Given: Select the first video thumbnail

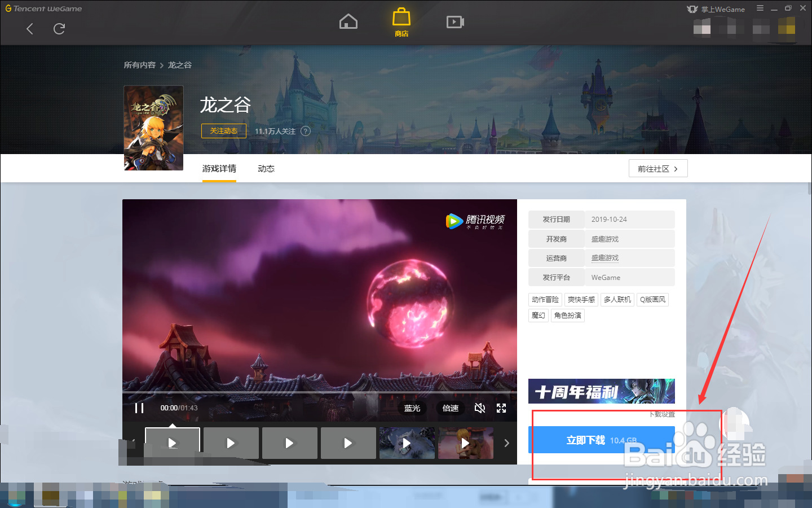Looking at the screenshot, I should [173, 443].
